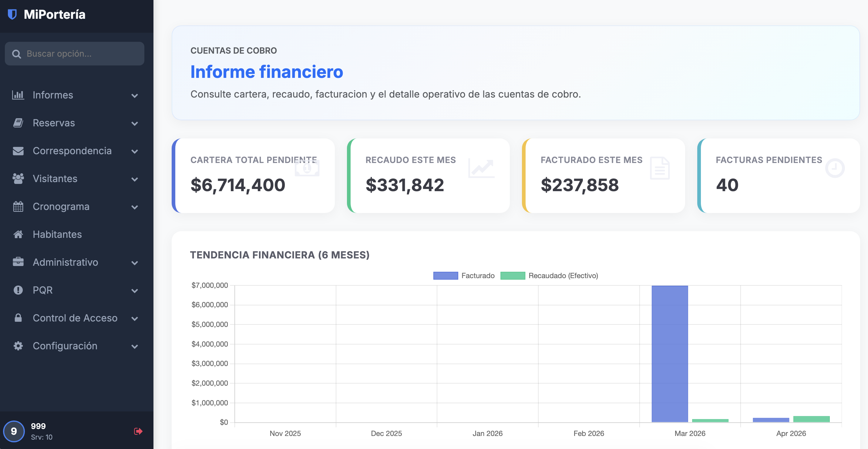
Task: Click the red logout icon
Action: click(138, 431)
